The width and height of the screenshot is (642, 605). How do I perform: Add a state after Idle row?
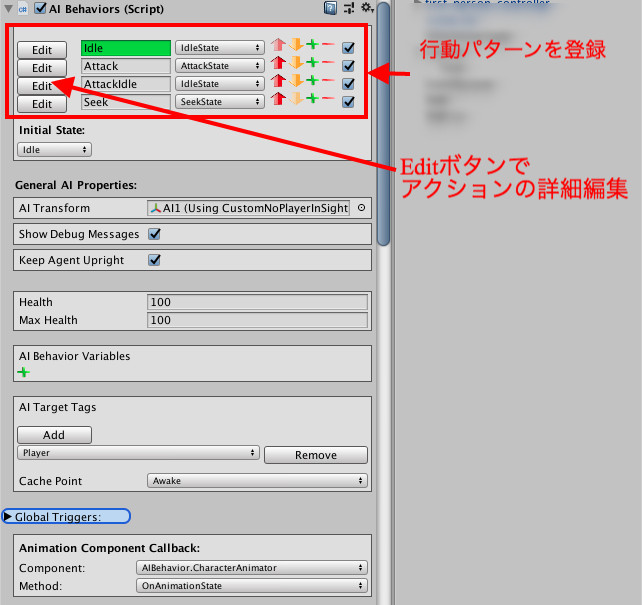[x=312, y=44]
